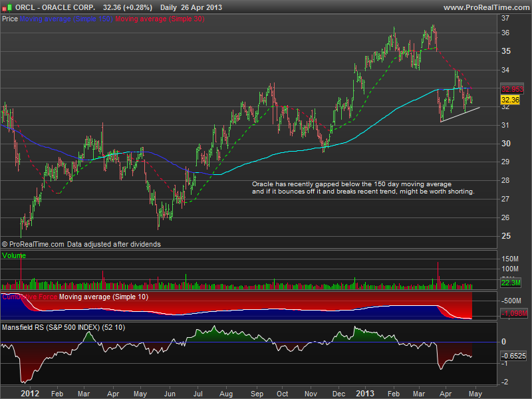This screenshot has height=399, width=532.
Task: Click the Jun label on the time axis
Action: click(x=170, y=394)
